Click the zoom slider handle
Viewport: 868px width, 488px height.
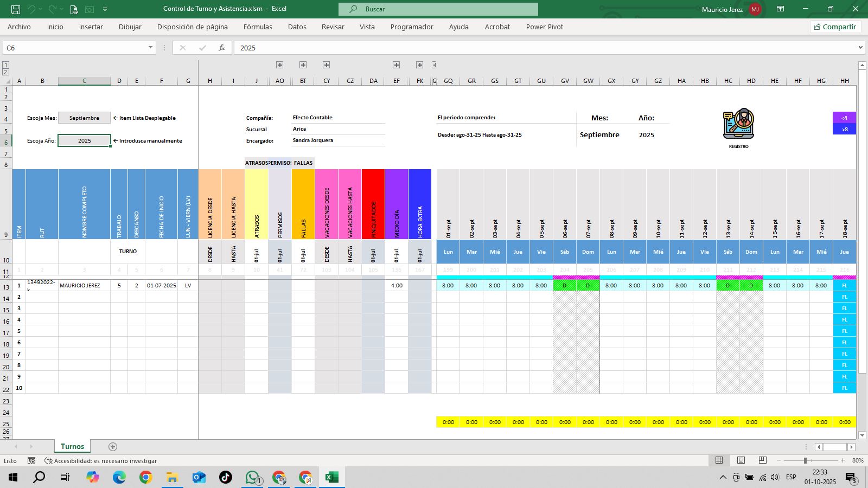(x=805, y=460)
